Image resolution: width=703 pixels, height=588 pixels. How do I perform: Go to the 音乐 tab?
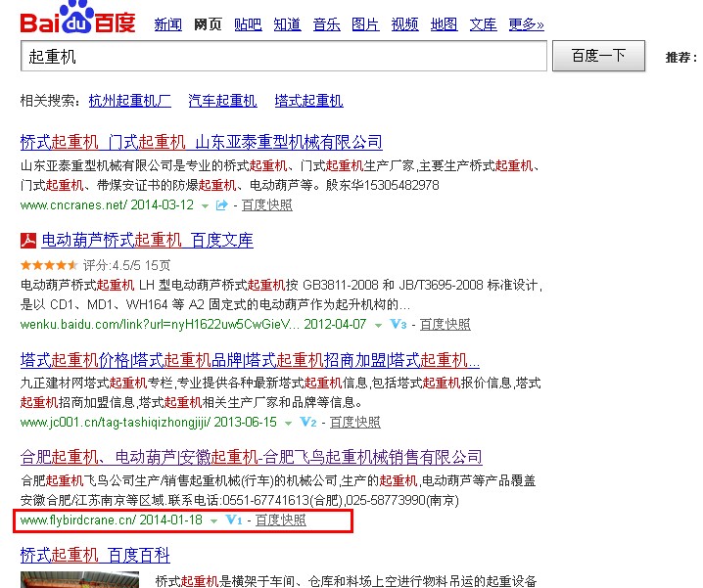[326, 24]
